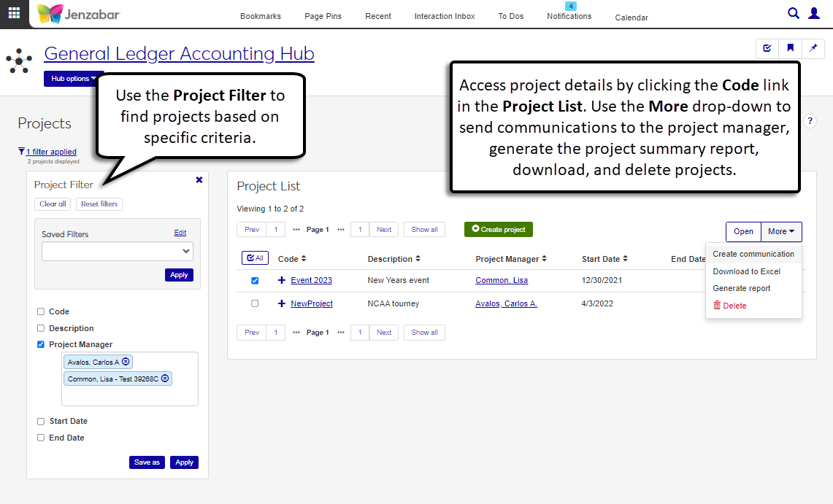Bookmark this page with the bookmark icon
Screen dimensions: 833x504
tap(791, 48)
